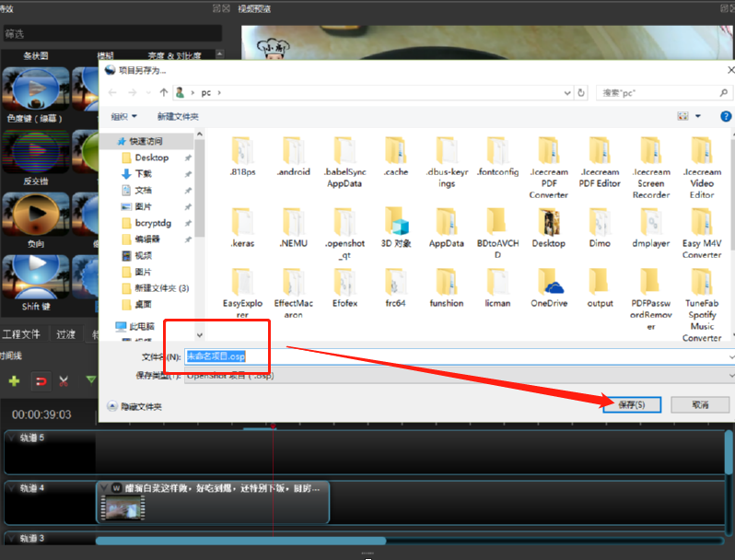The height and width of the screenshot is (560, 735).
Task: Open the 3D 对象 folder
Action: click(396, 227)
